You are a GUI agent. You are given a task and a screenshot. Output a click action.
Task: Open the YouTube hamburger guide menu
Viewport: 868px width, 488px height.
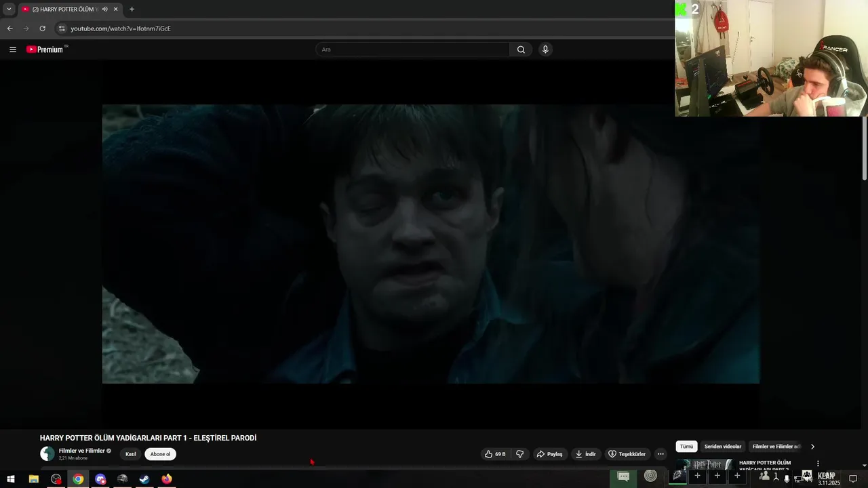12,49
